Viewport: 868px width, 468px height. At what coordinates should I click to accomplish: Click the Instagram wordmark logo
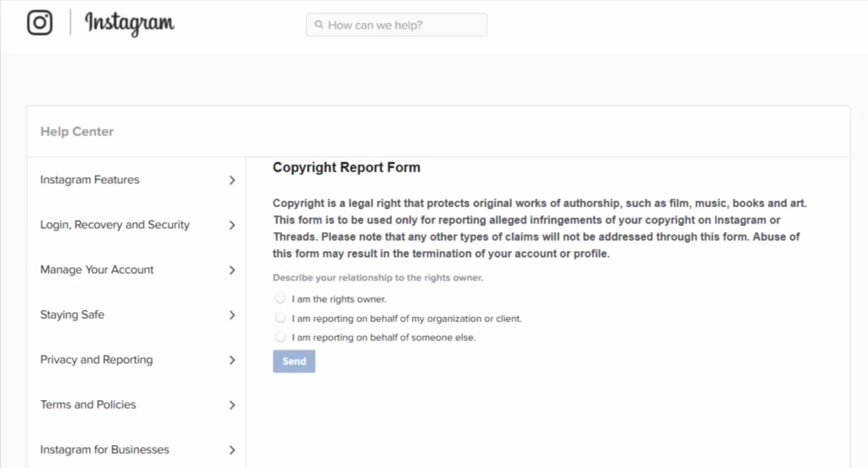pyautogui.click(x=129, y=23)
